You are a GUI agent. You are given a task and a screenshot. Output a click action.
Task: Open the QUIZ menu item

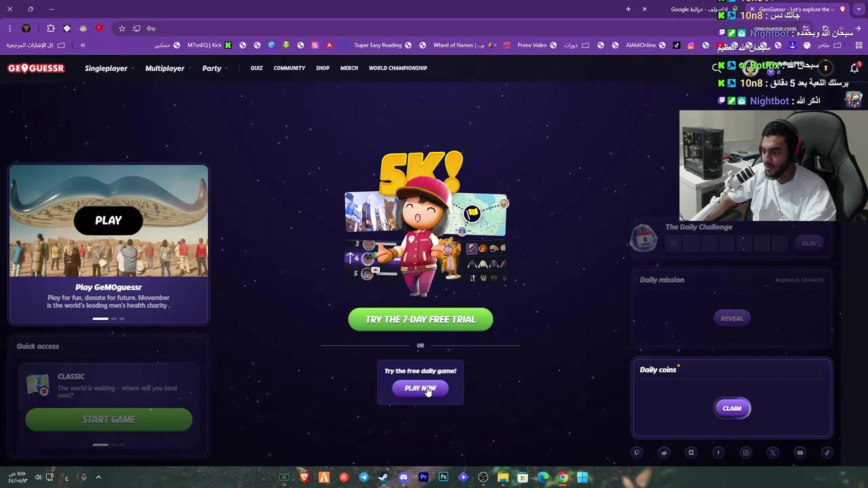point(256,68)
